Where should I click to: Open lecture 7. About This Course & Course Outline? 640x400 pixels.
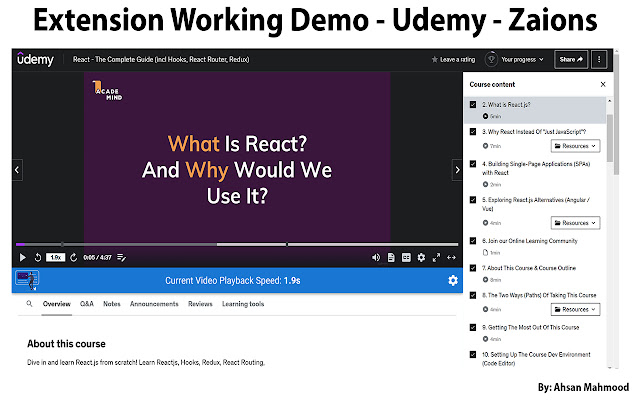tap(529, 268)
